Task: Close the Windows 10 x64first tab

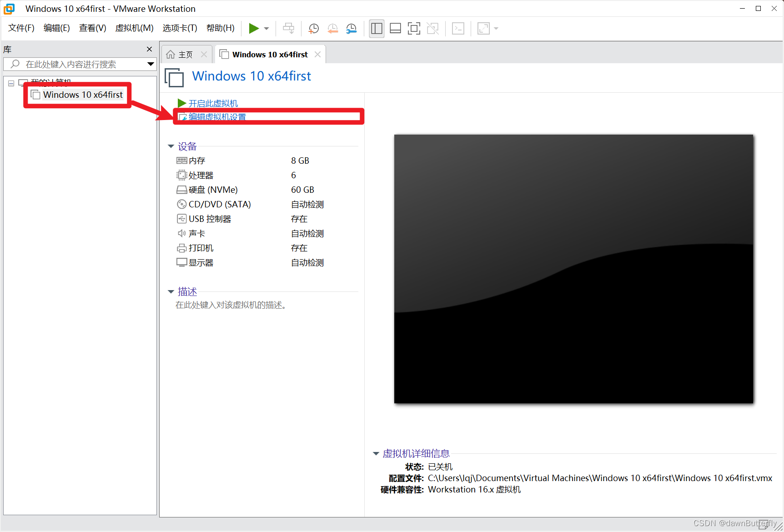Action: 317,55
